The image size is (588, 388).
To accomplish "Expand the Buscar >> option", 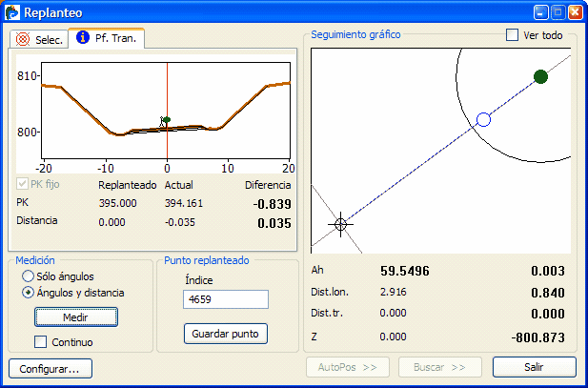I will (439, 367).
